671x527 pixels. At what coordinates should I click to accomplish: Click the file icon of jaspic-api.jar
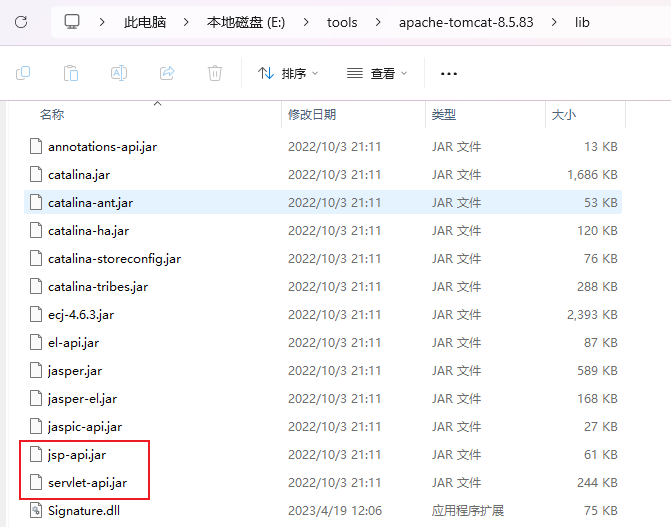pyautogui.click(x=36, y=426)
